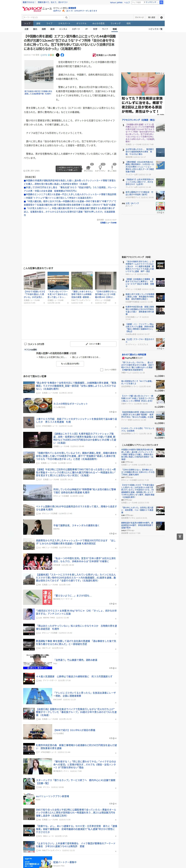Viewport: 186px width, 868px height.
Task: Click the article's police station photo
Action: pyautogui.click(x=39, y=75)
